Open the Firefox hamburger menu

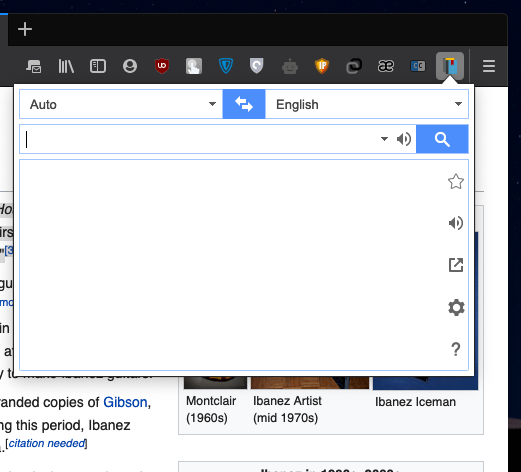point(489,66)
